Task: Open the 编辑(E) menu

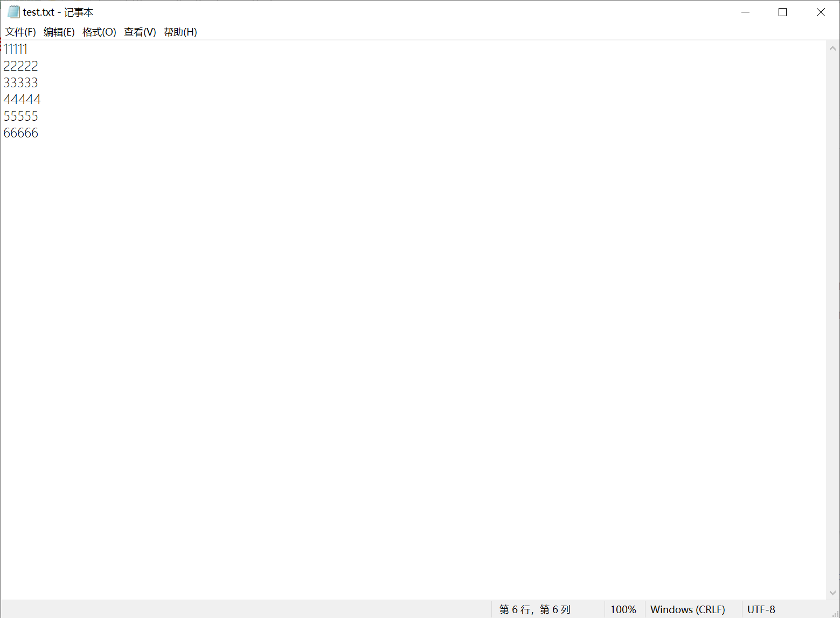Action: (59, 32)
